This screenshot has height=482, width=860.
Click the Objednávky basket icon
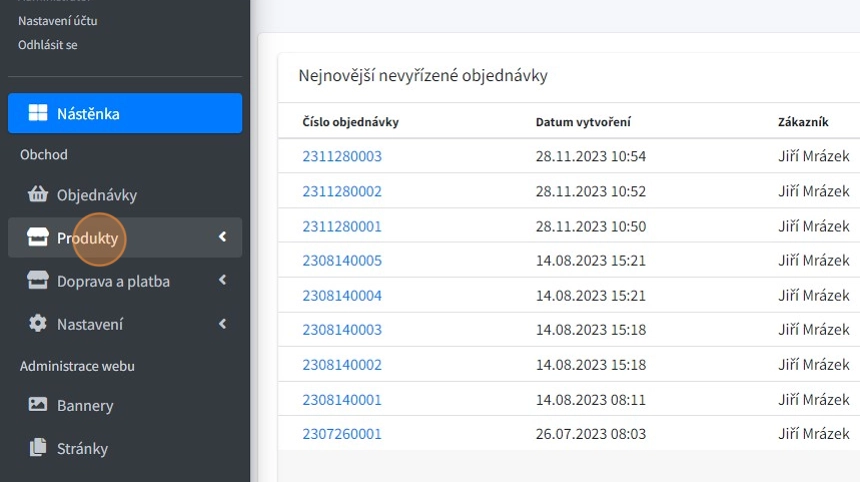point(38,195)
